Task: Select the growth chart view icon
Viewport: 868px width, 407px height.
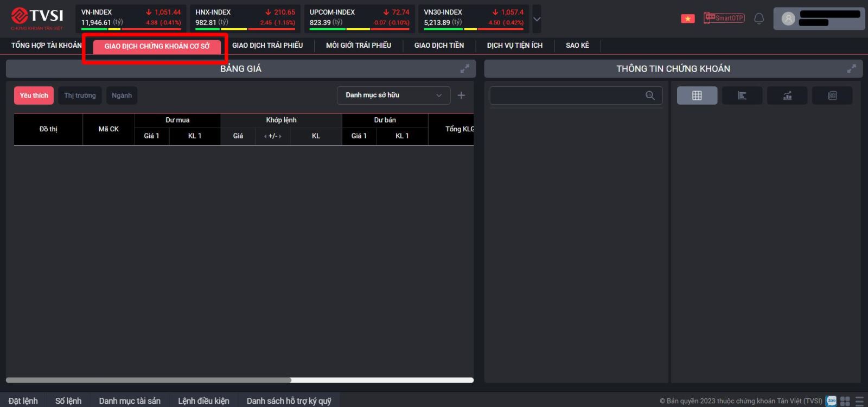Action: pyautogui.click(x=787, y=96)
